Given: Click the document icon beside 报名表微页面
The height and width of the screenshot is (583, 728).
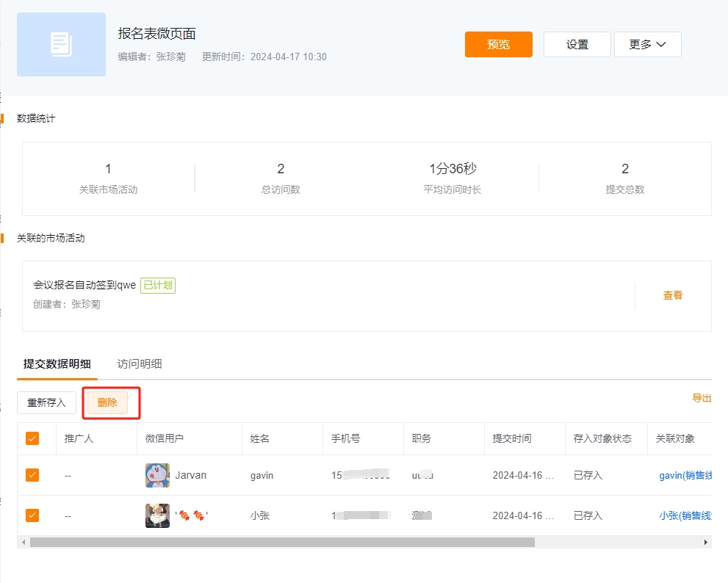Looking at the screenshot, I should [61, 45].
